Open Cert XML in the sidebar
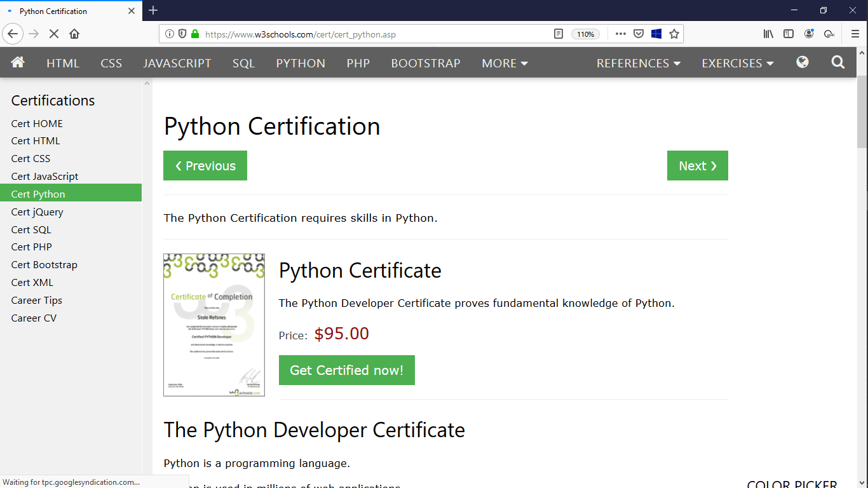This screenshot has width=868, height=488. [71, 283]
